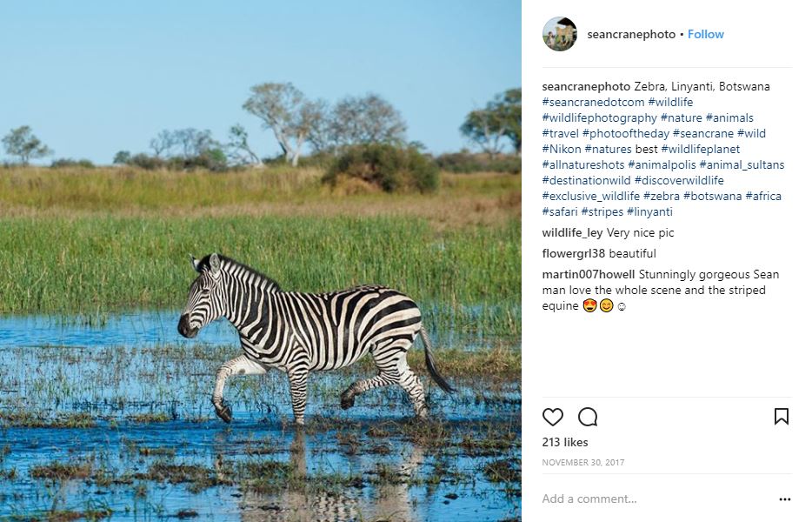Save post with the bookmark icon
Screen dimensions: 812x522
click(782, 417)
